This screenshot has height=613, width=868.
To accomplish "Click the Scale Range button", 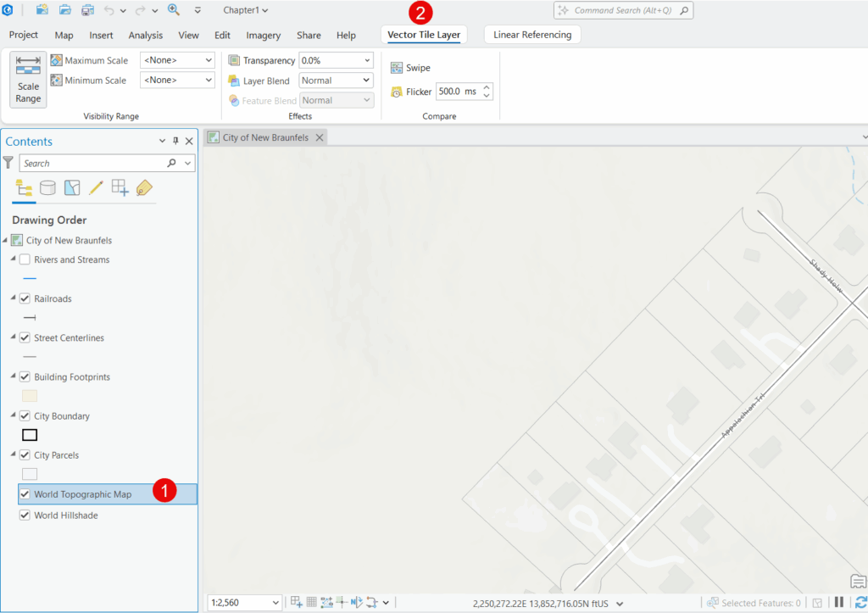I will 28,79.
